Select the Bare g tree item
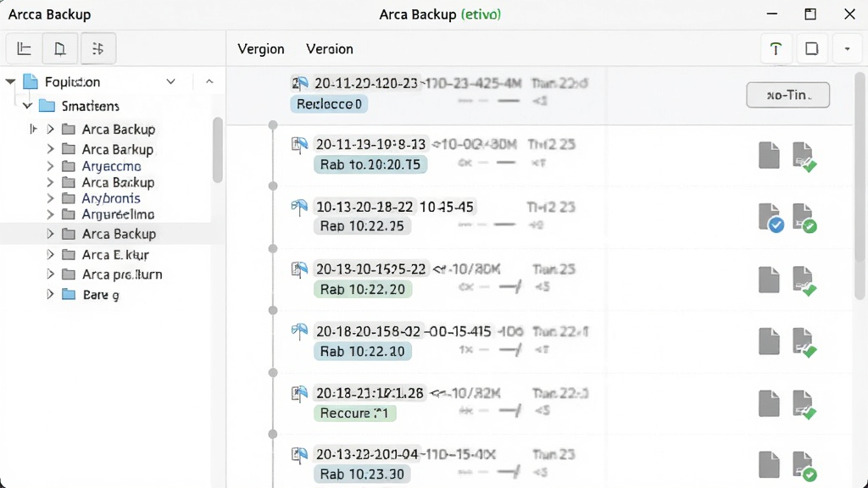The width and height of the screenshot is (868, 488). coord(101,294)
